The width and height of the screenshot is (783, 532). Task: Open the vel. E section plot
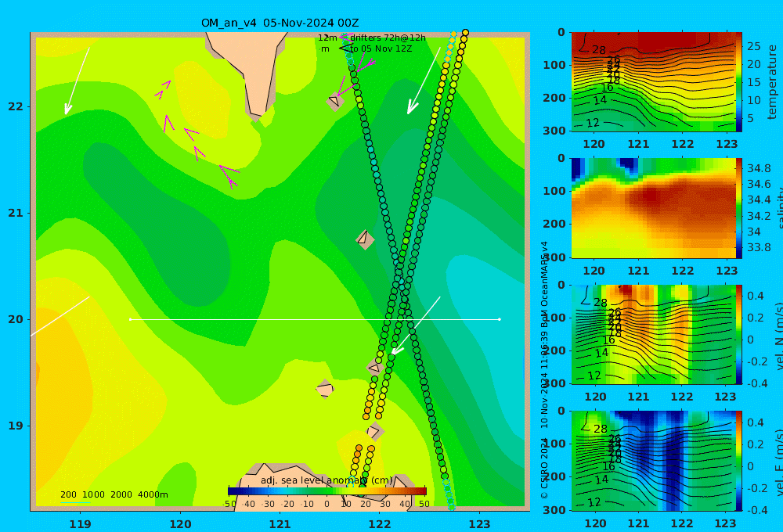click(653, 461)
